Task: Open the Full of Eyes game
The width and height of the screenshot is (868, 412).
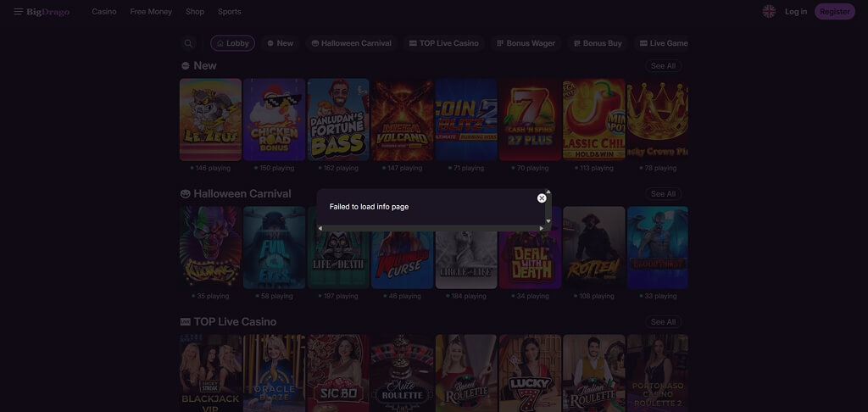Action: point(275,248)
